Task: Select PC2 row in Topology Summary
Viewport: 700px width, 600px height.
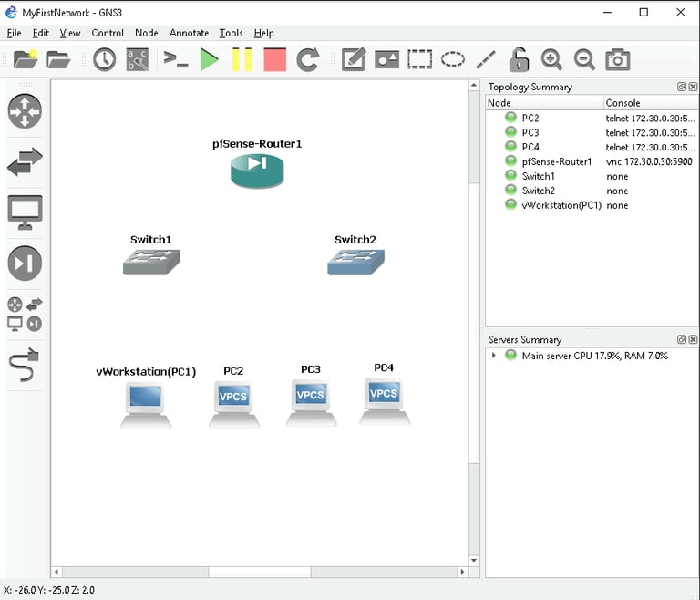Action: [x=592, y=118]
